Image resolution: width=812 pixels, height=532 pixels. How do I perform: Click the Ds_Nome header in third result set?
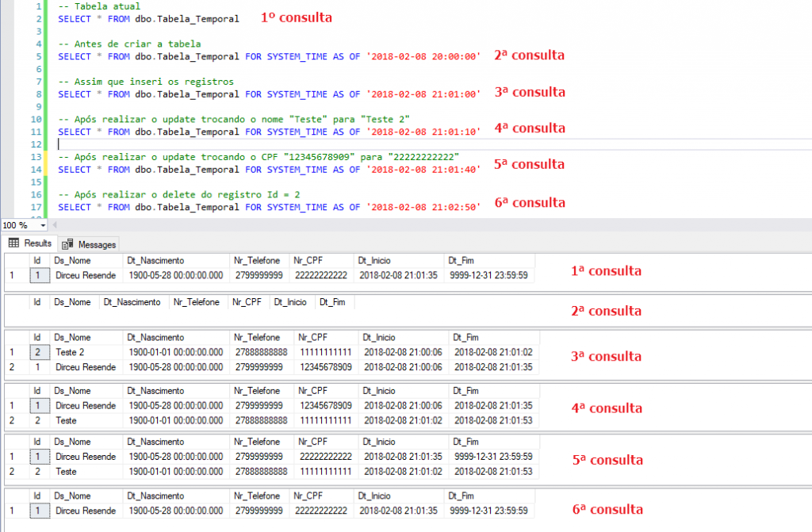pos(74,337)
